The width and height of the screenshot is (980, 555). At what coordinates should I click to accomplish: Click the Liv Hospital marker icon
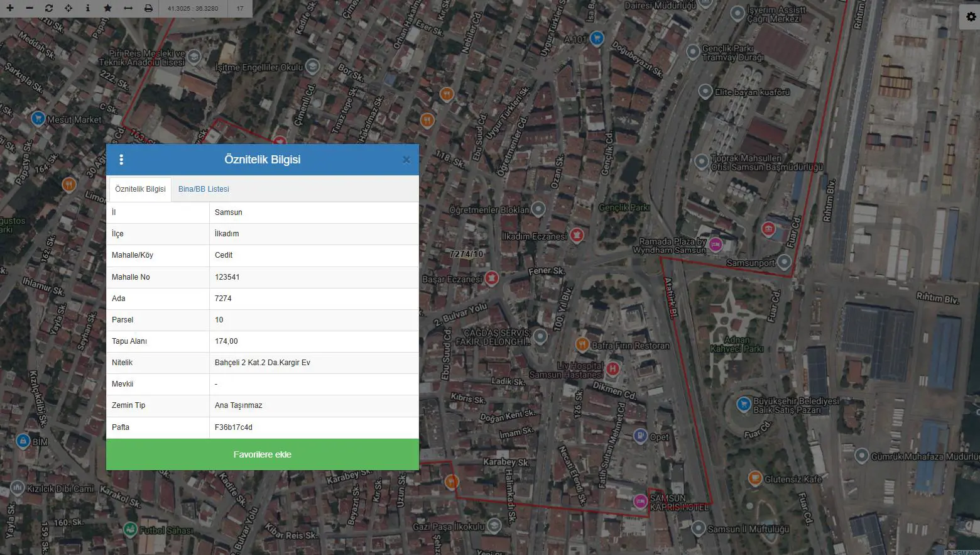point(613,369)
